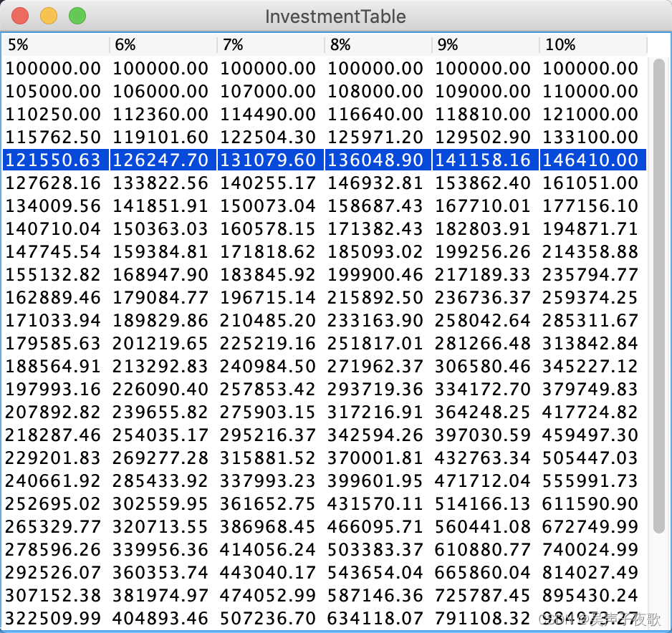Click cell 791108.32
The image size is (672, 633).
tap(486, 619)
